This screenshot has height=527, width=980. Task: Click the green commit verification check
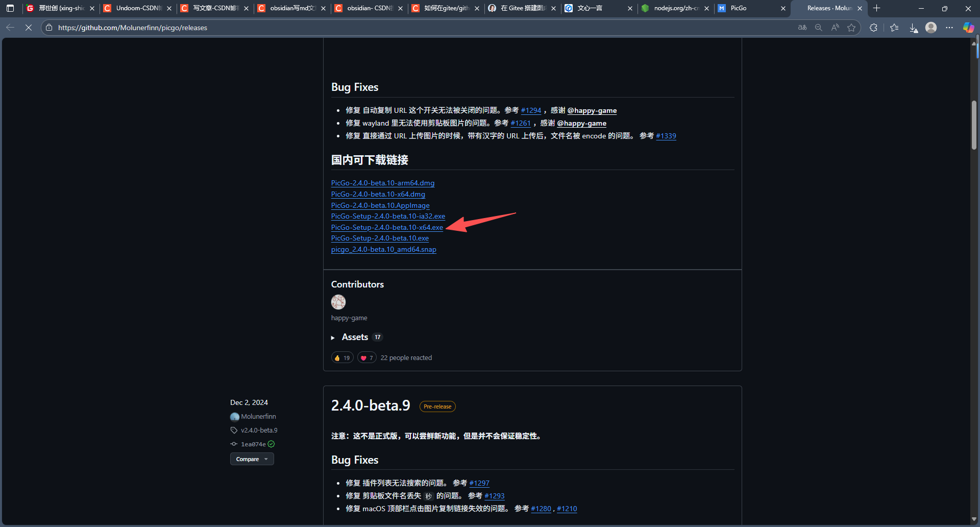pyautogui.click(x=272, y=444)
